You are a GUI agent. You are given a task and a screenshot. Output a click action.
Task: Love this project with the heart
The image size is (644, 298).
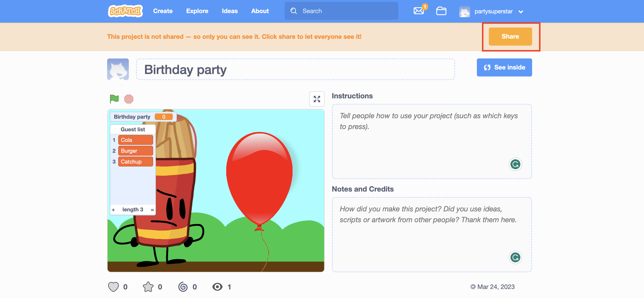tap(113, 287)
